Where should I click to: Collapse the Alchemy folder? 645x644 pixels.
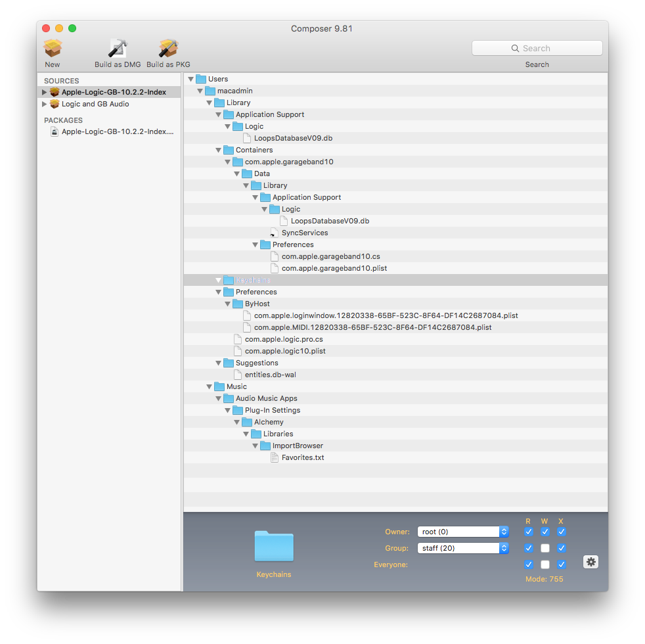point(237,423)
